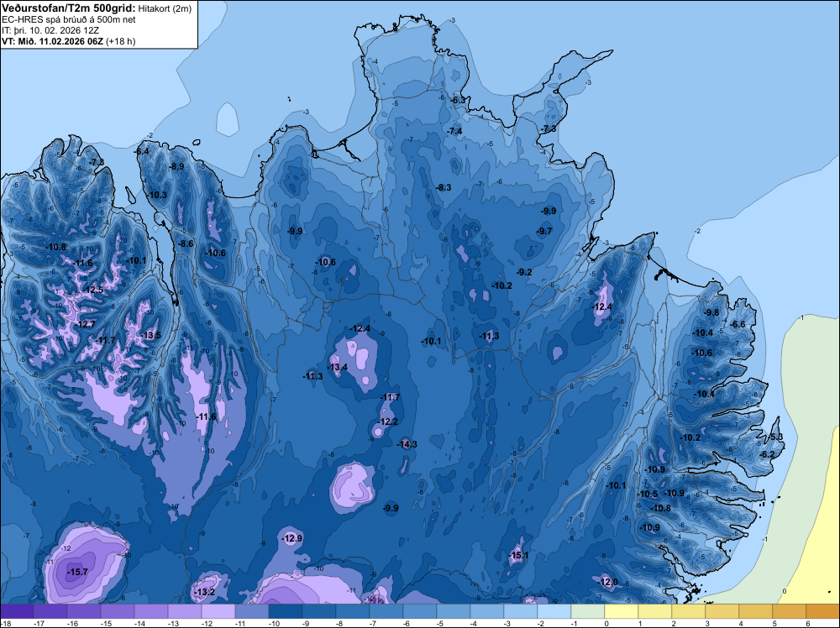Select the -7.4 temperature value
The image size is (840, 628).
click(454, 132)
